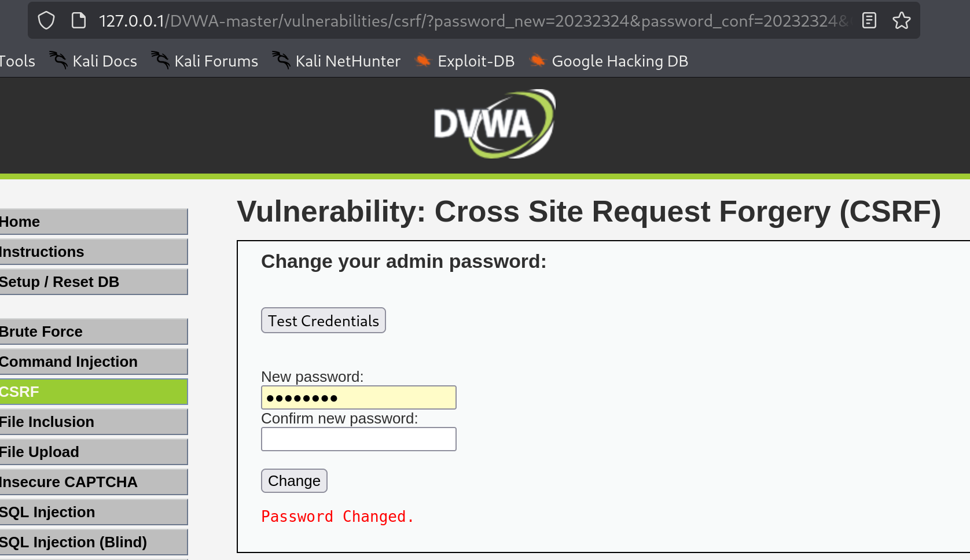Click the DVWA logo
This screenshot has width=970, height=560.
494,124
